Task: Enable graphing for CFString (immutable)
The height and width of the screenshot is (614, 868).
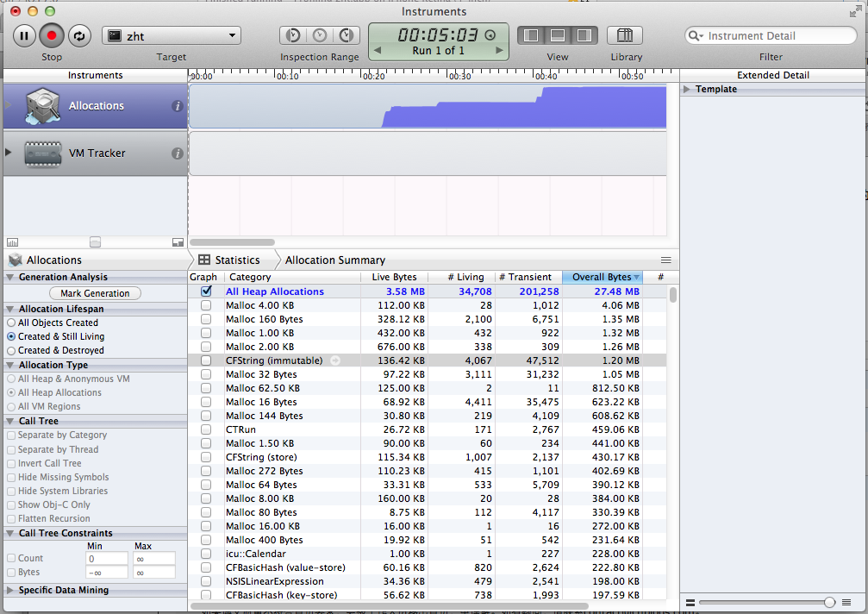Action: pyautogui.click(x=206, y=360)
